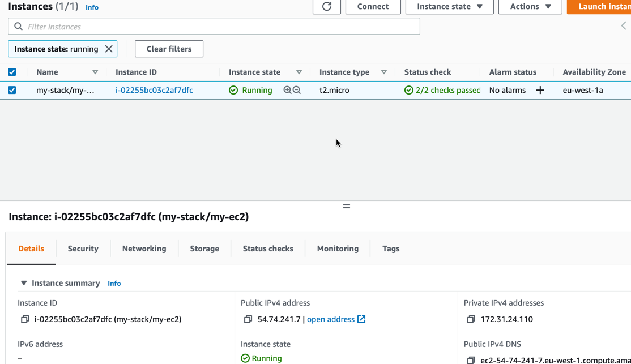The width and height of the screenshot is (631, 364).
Task: Grab the split panel resize handle
Action: [346, 207]
